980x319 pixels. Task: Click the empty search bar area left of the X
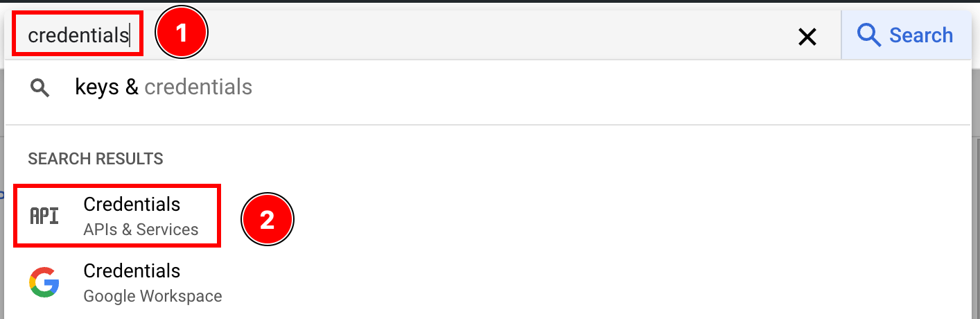(x=485, y=35)
